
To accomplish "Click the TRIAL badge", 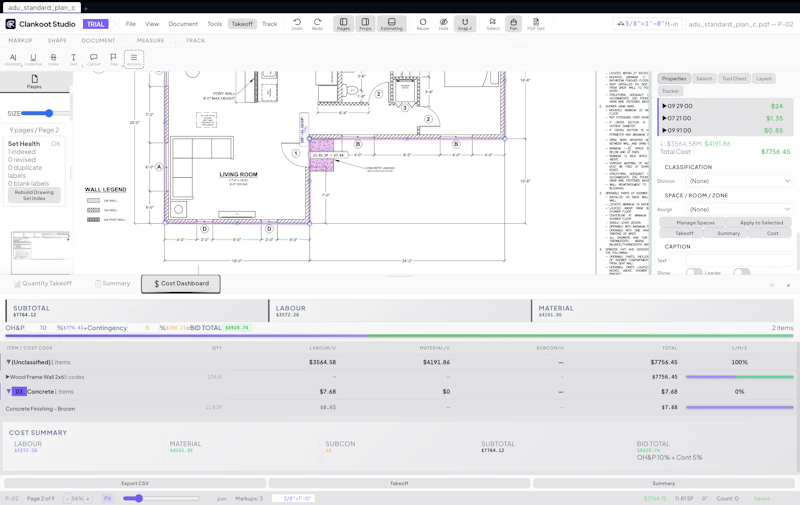I will [x=95, y=24].
